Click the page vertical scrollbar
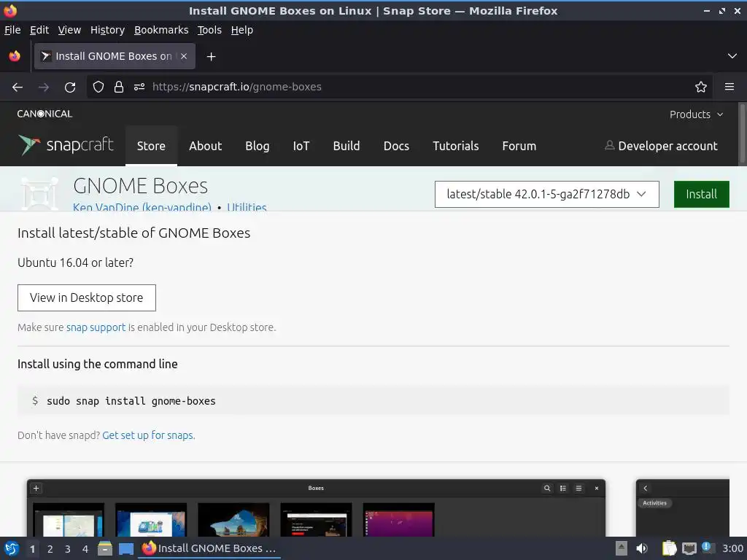This screenshot has width=747, height=560. 742,134
